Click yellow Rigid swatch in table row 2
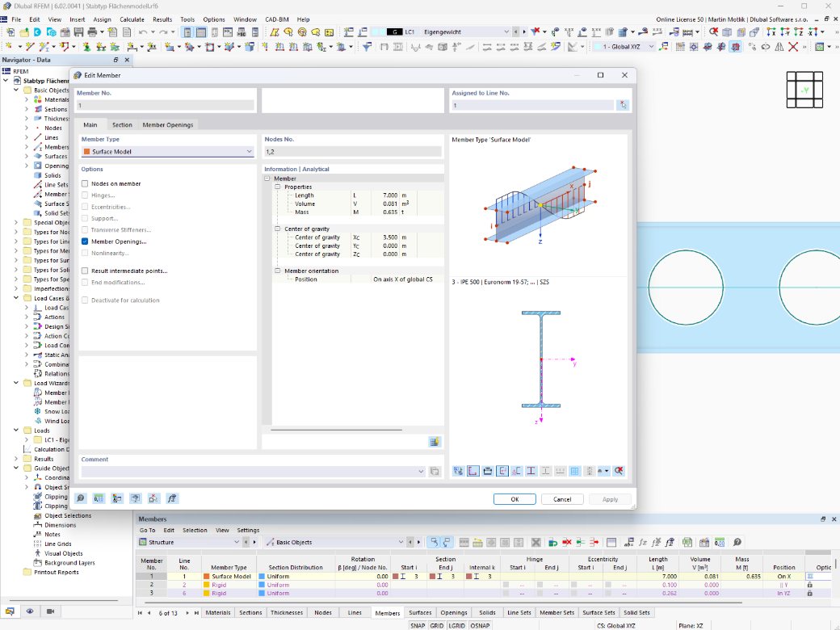 (206, 585)
